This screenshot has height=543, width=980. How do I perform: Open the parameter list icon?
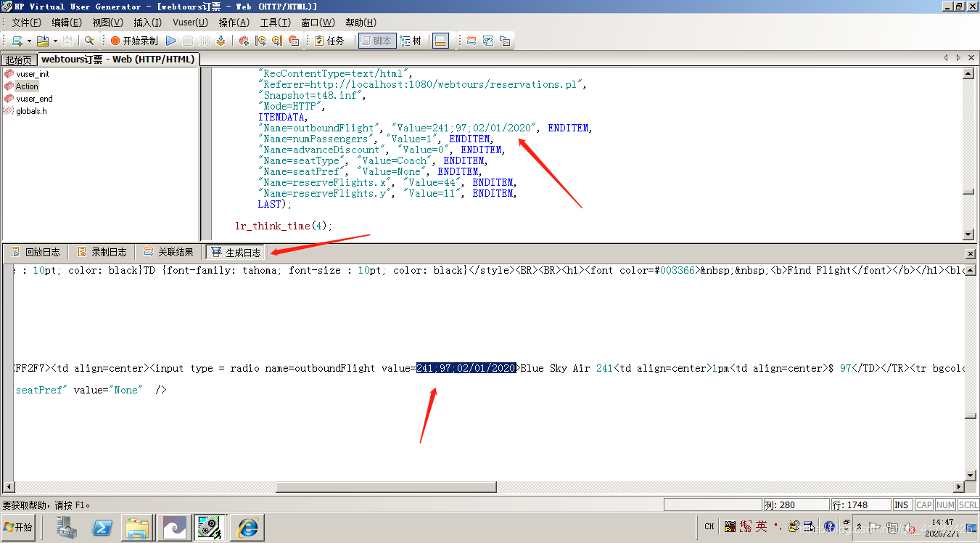pyautogui.click(x=488, y=41)
